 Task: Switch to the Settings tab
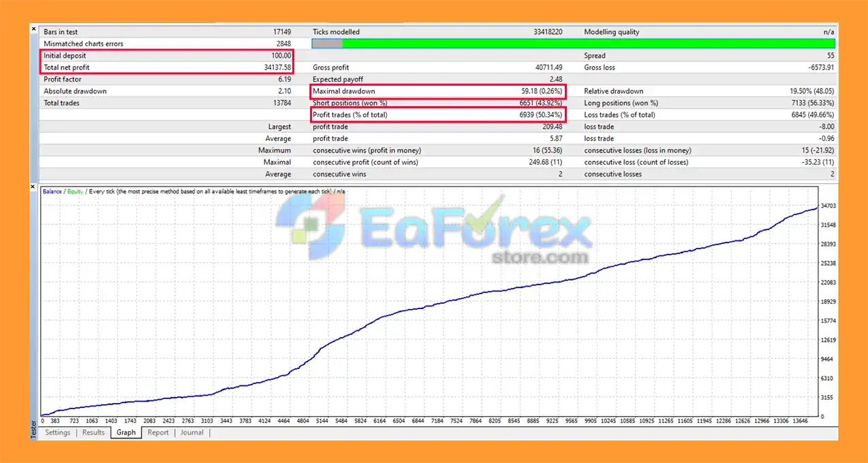pos(57,432)
